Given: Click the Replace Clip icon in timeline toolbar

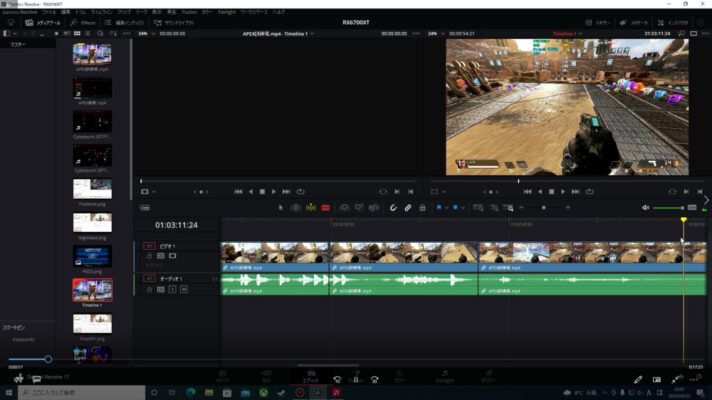Looking at the screenshot, I should (x=374, y=207).
